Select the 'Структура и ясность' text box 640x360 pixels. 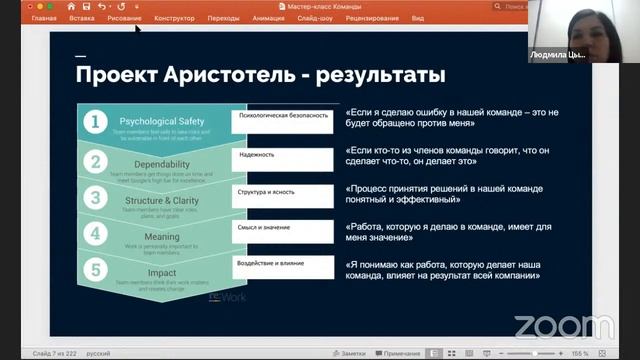(282, 196)
